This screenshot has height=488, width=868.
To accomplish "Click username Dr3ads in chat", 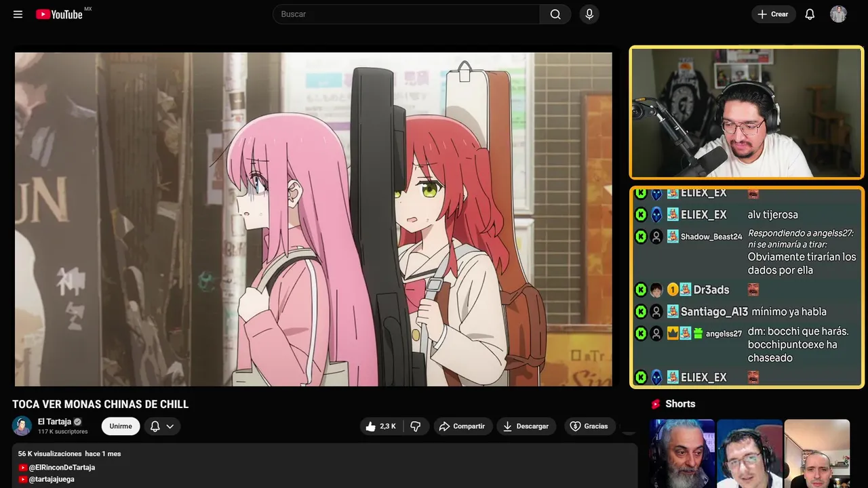I will click(711, 289).
